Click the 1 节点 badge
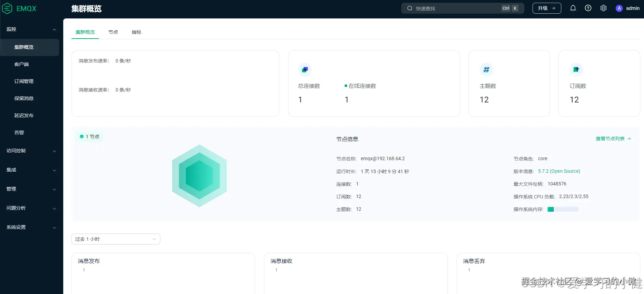 89,137
